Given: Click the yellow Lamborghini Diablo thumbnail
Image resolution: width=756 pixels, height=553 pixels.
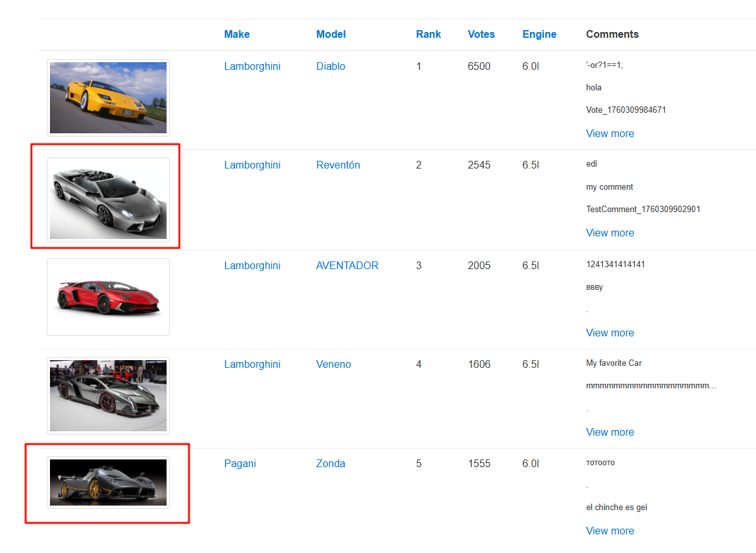Looking at the screenshot, I should (108, 97).
